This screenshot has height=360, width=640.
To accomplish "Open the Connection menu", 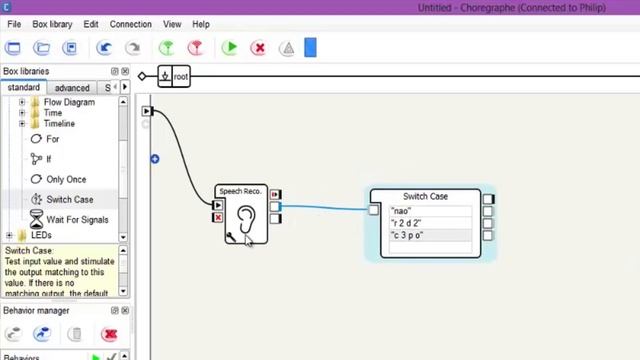I will [131, 24].
